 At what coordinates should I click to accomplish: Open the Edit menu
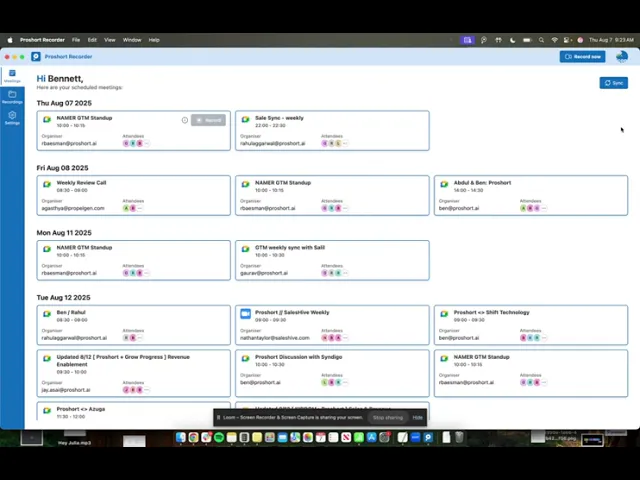tap(92, 40)
